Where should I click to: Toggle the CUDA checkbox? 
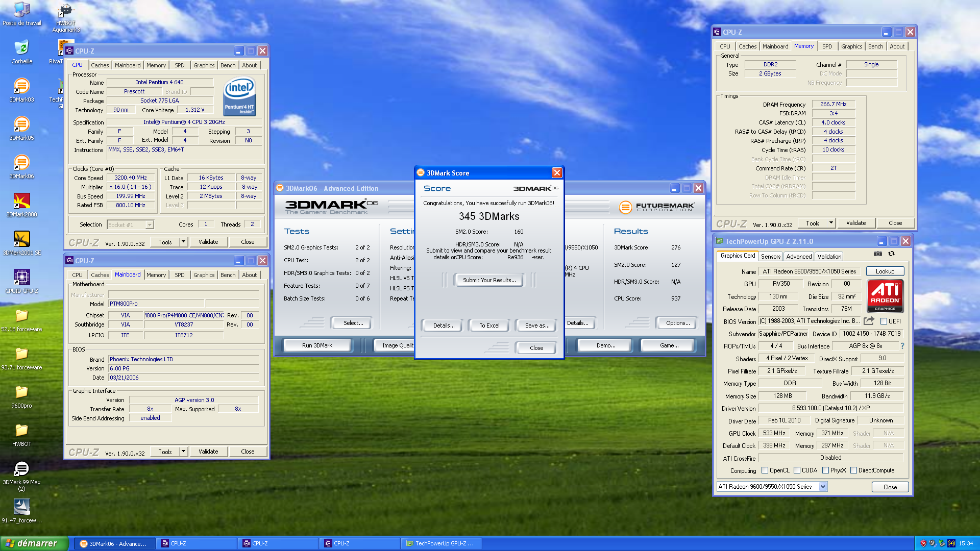[797, 470]
